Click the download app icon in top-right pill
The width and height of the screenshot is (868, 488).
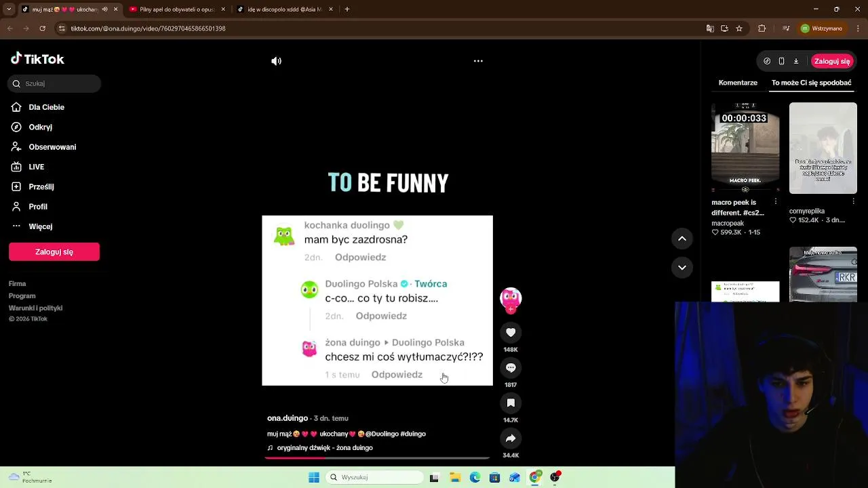click(796, 61)
